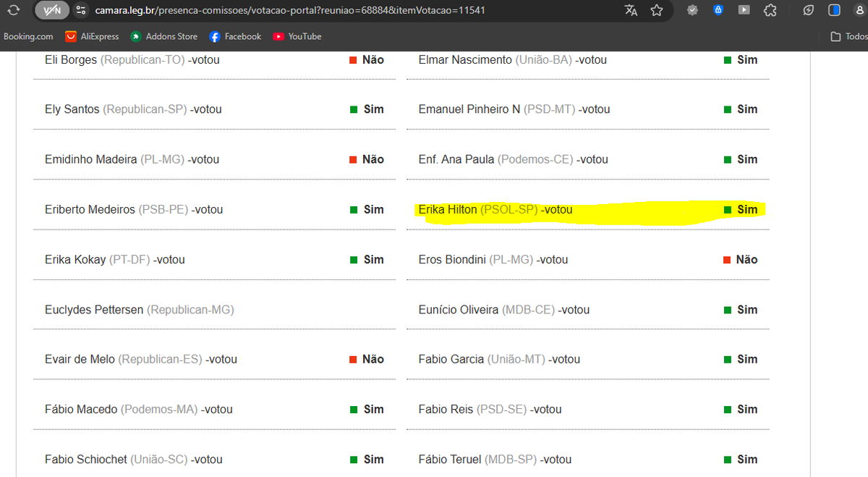
Task: Click the Não vote of Eli Borges
Action: (x=367, y=60)
